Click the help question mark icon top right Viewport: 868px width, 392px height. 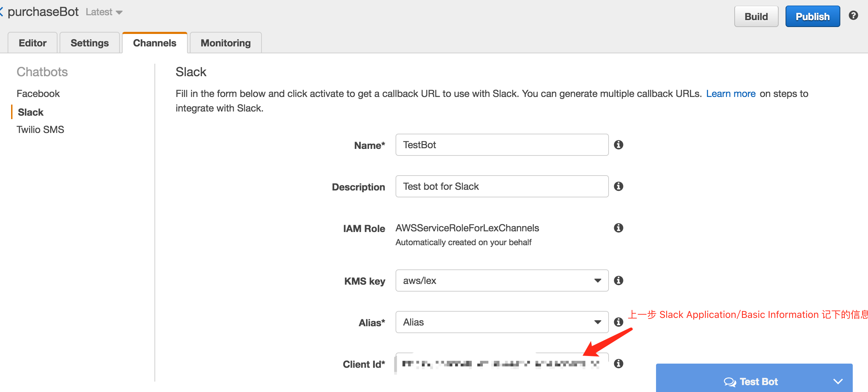[x=854, y=16]
